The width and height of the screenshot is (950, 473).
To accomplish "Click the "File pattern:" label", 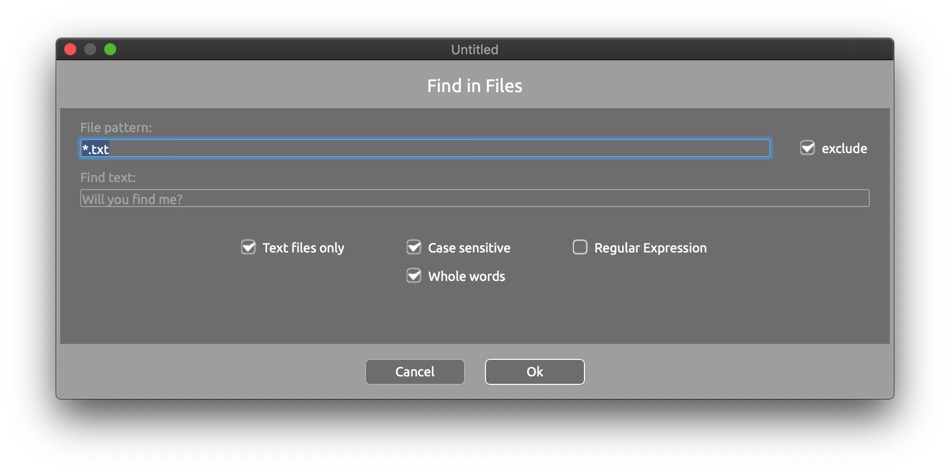I will tap(116, 128).
